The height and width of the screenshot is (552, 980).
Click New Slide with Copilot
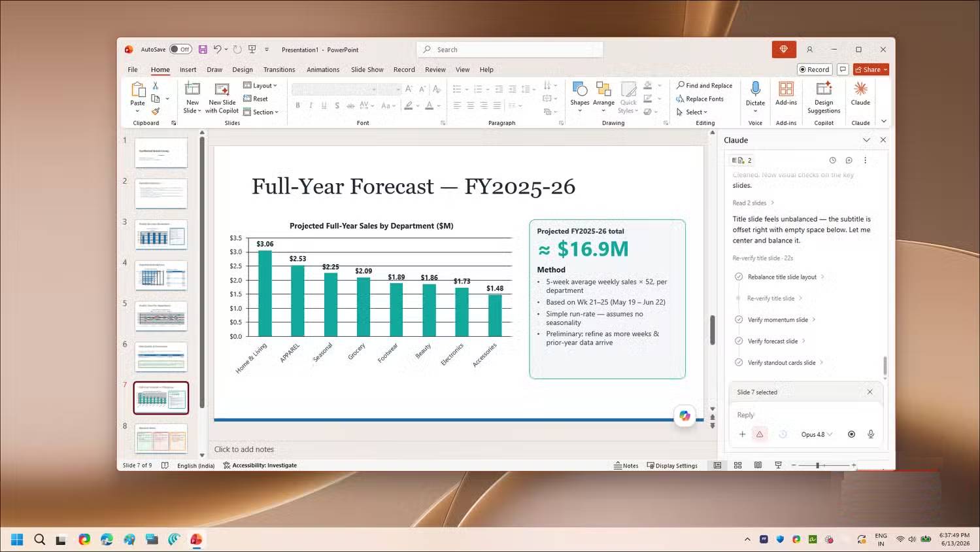point(222,97)
